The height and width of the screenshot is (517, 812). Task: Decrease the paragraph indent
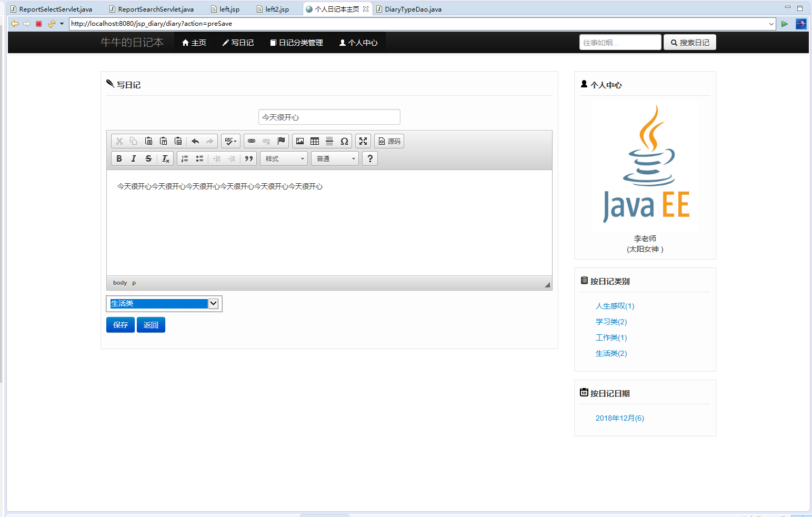pyautogui.click(x=217, y=158)
